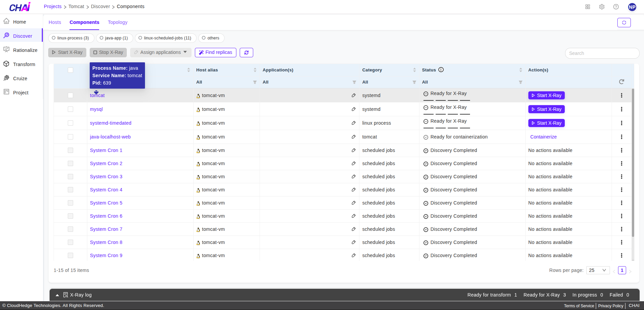Select the java-app (1) filter
Image resolution: width=644 pixels, height=310 pixels.
coord(114,38)
